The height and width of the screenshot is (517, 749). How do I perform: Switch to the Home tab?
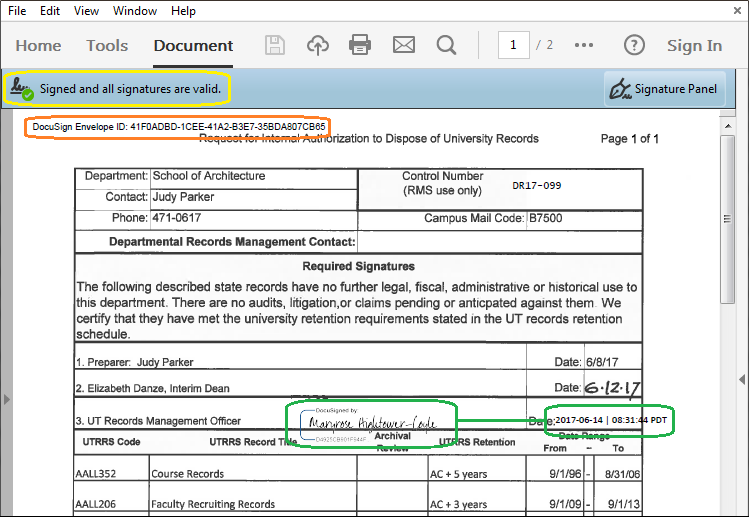pos(38,45)
